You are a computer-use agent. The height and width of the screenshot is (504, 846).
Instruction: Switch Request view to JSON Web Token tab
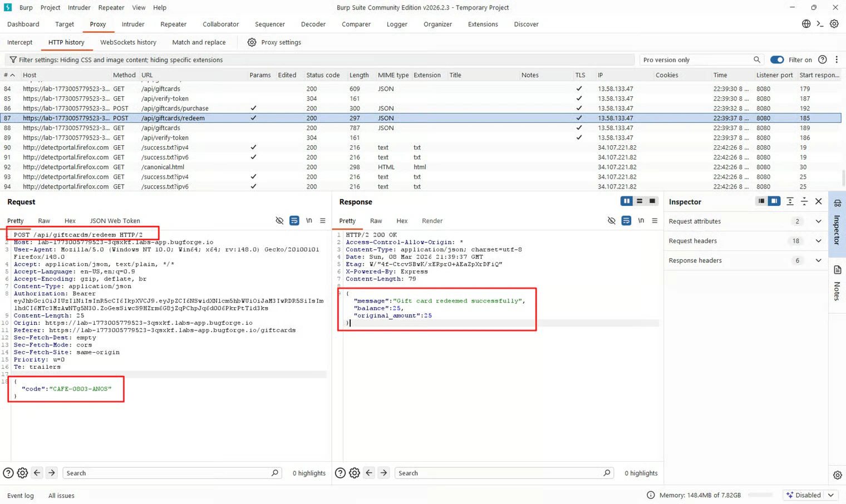click(x=115, y=221)
